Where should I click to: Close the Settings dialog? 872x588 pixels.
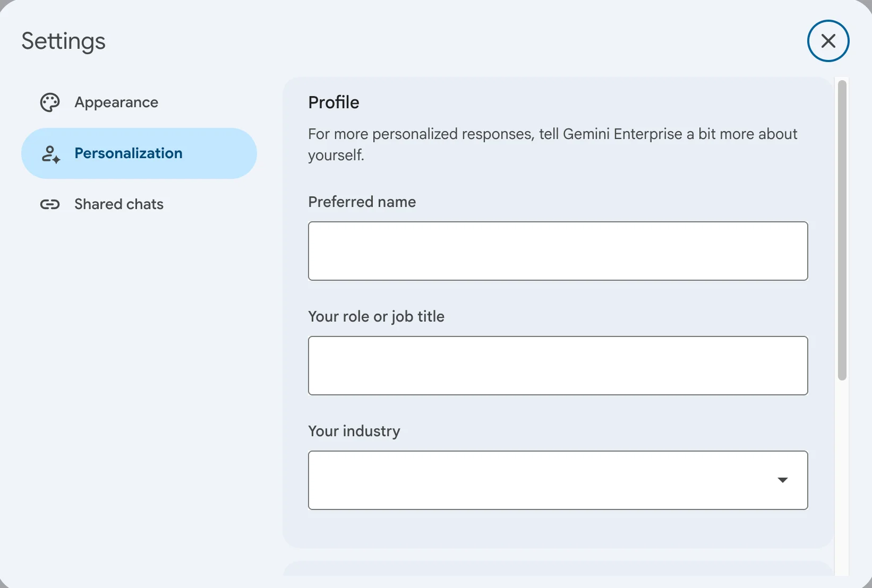[828, 41]
